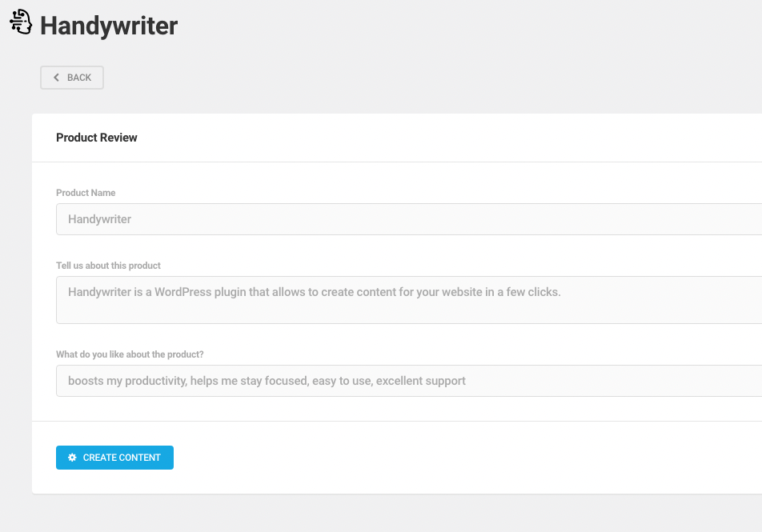Click the 'Product Name' field label
Viewport: 762px width, 532px height.
86,193
